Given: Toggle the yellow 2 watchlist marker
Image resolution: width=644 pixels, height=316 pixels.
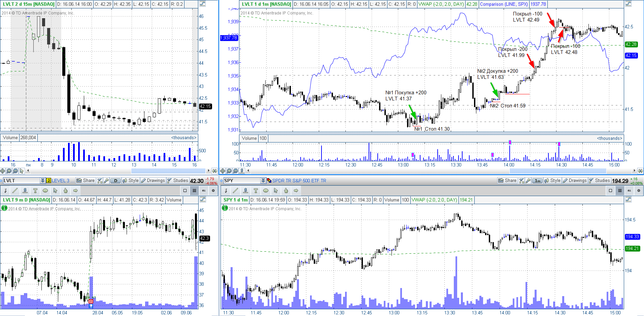Looking at the screenshot, I should click(x=48, y=181).
